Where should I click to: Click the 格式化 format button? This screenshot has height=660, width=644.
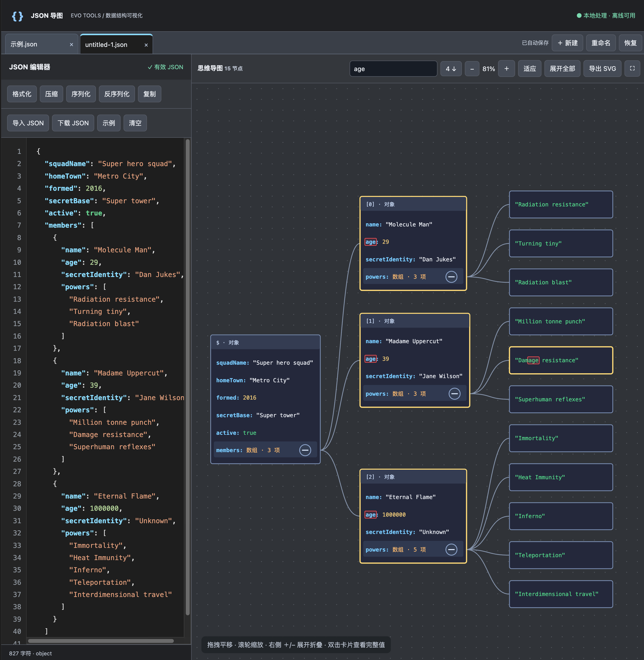[22, 94]
